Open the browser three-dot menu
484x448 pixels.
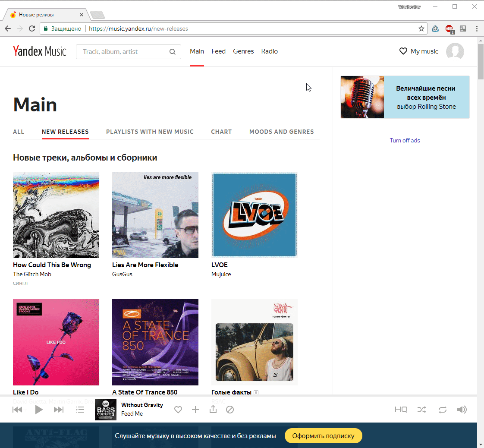[477, 29]
